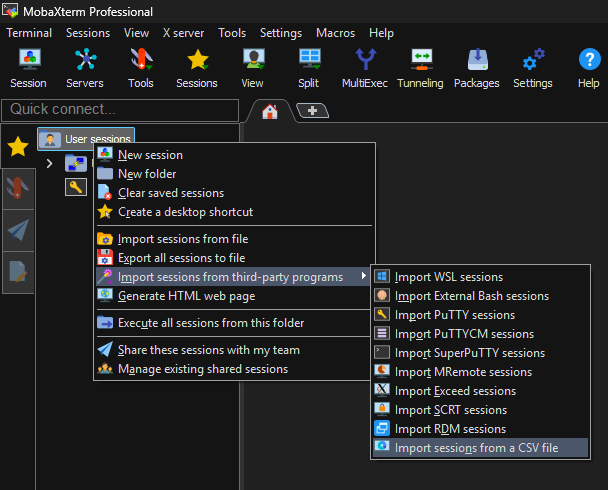Open the Help menu in menu bar
This screenshot has width=608, height=490.
tap(382, 33)
